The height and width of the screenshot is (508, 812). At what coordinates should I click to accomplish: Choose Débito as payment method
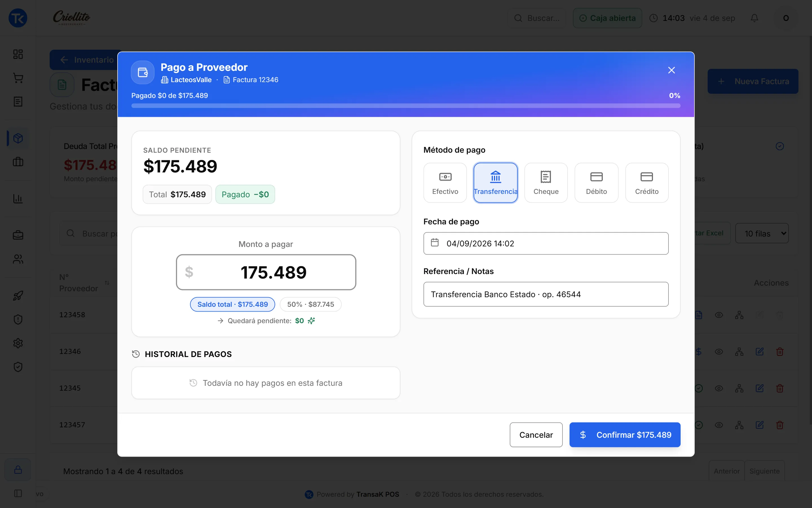596,183
